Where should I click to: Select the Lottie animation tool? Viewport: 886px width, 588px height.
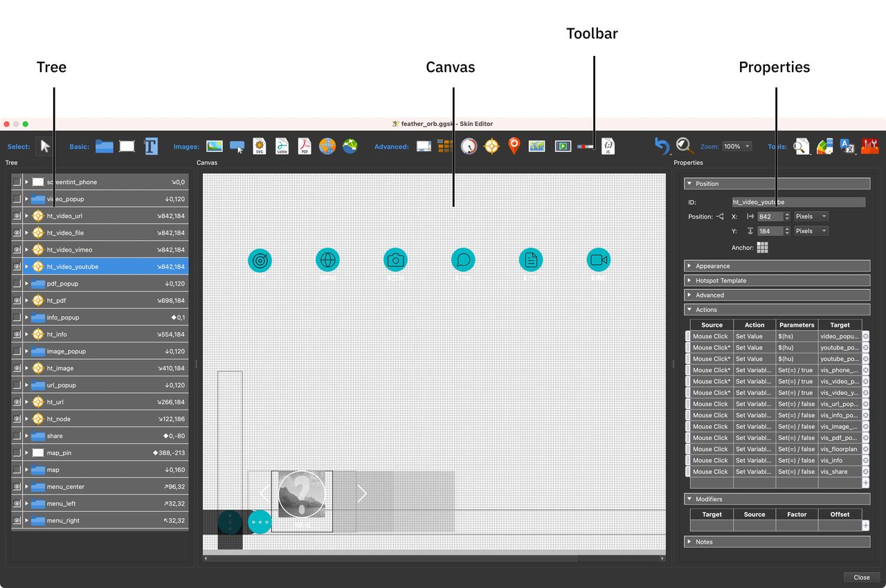tap(282, 146)
